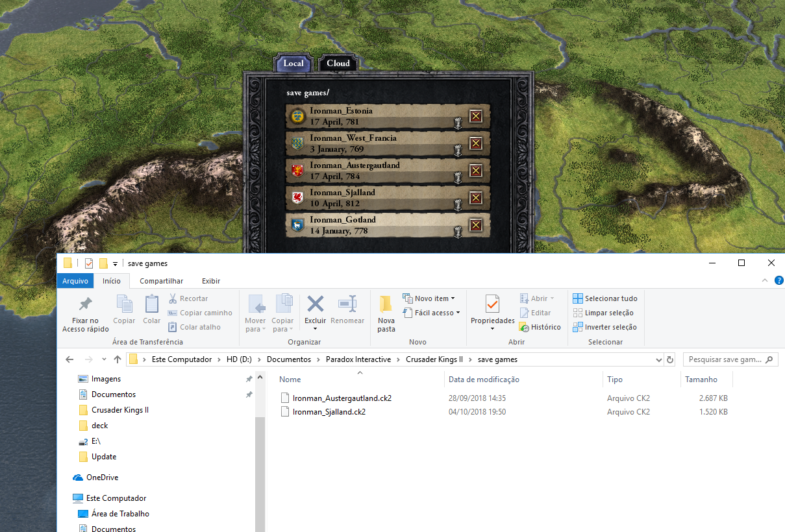Click the Ironman tower icon on Estonia save
The width and height of the screenshot is (785, 532).
pos(457,122)
